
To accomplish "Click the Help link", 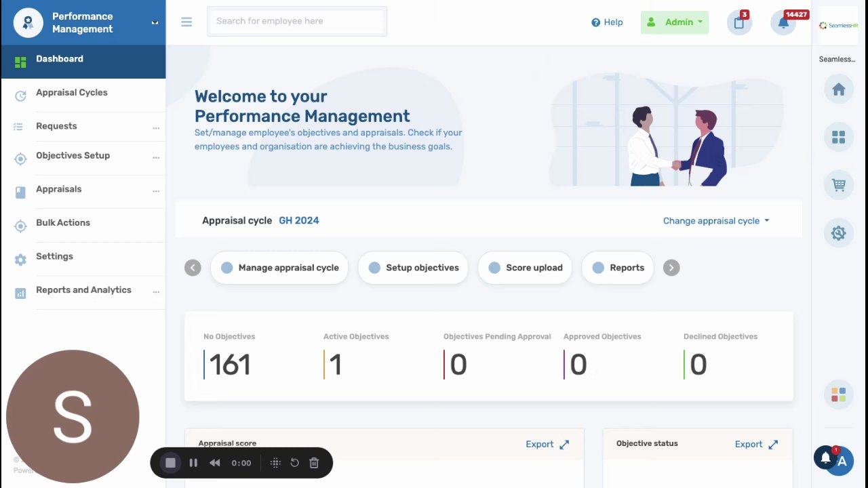I will pos(607,22).
